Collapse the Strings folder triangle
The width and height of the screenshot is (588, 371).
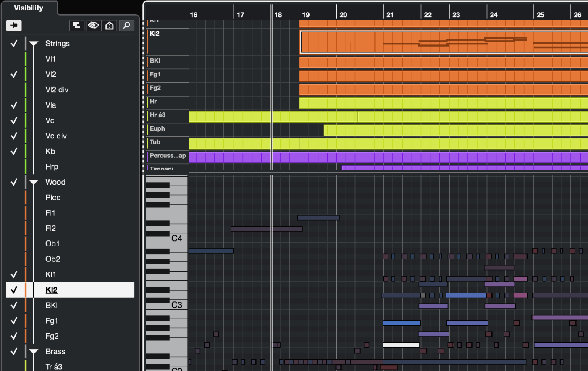tap(34, 44)
